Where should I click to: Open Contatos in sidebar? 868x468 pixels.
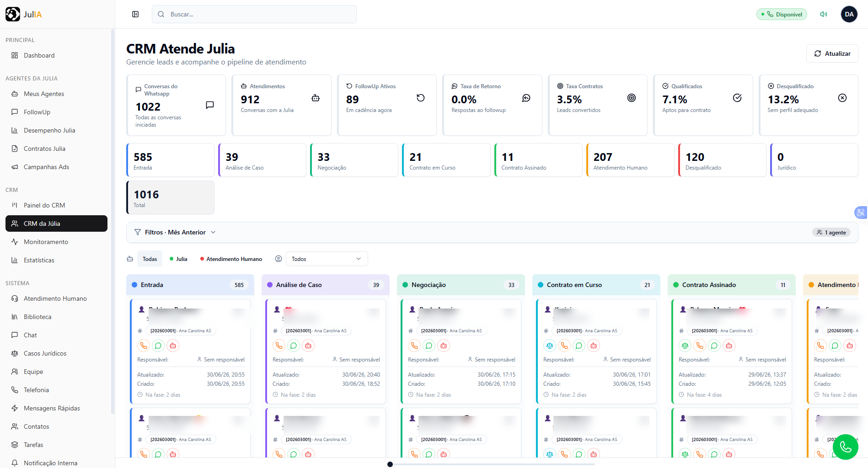[x=56, y=426]
